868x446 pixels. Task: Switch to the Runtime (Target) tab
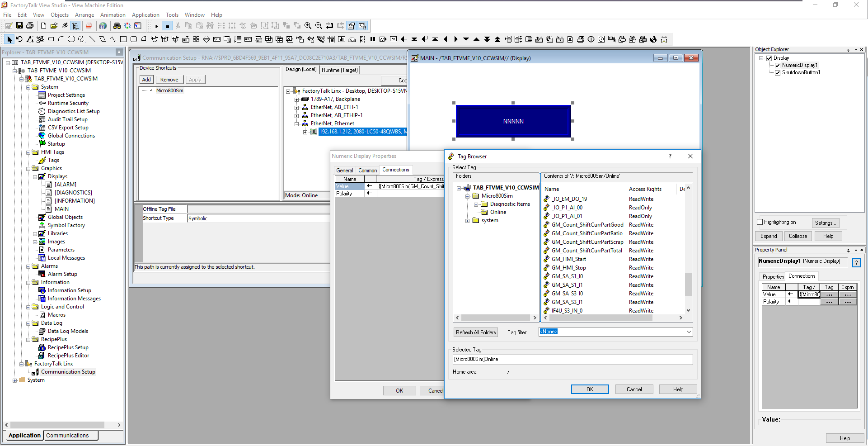point(340,70)
